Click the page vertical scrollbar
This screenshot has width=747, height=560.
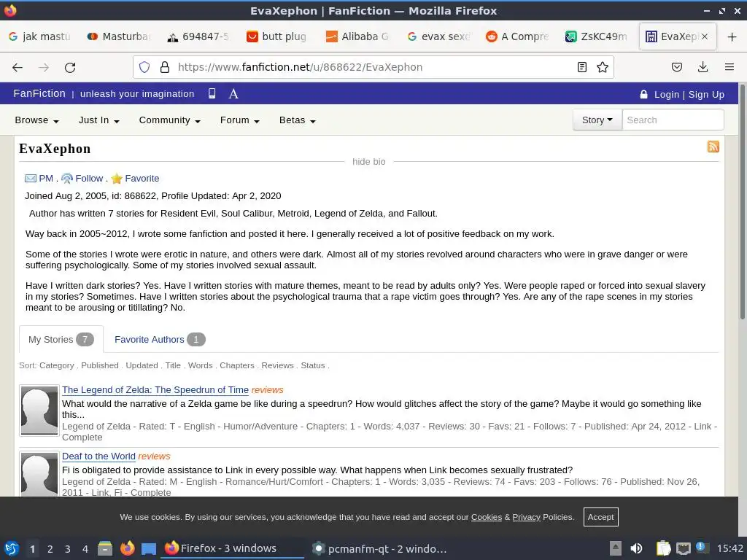click(742, 202)
